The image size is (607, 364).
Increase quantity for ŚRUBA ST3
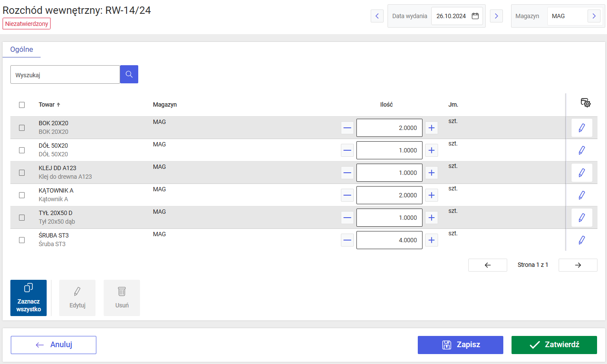[432, 240]
